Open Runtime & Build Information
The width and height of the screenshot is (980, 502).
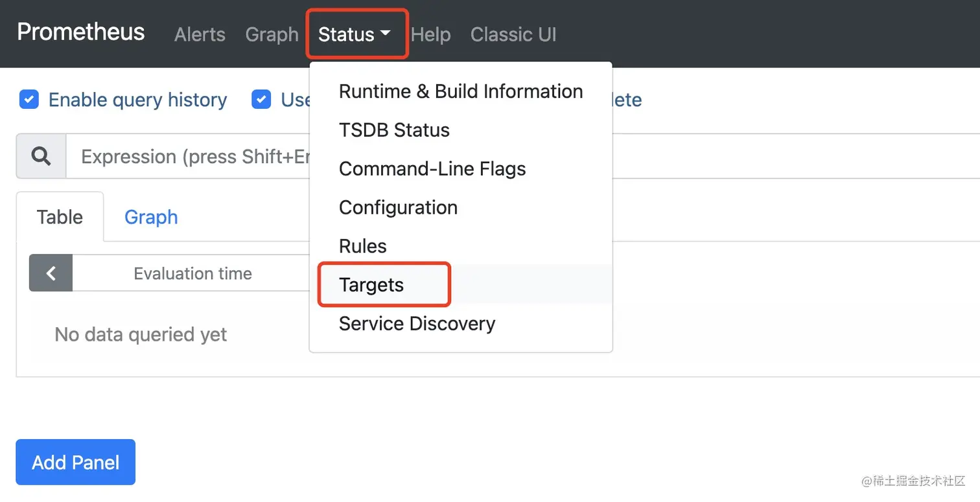460,91
